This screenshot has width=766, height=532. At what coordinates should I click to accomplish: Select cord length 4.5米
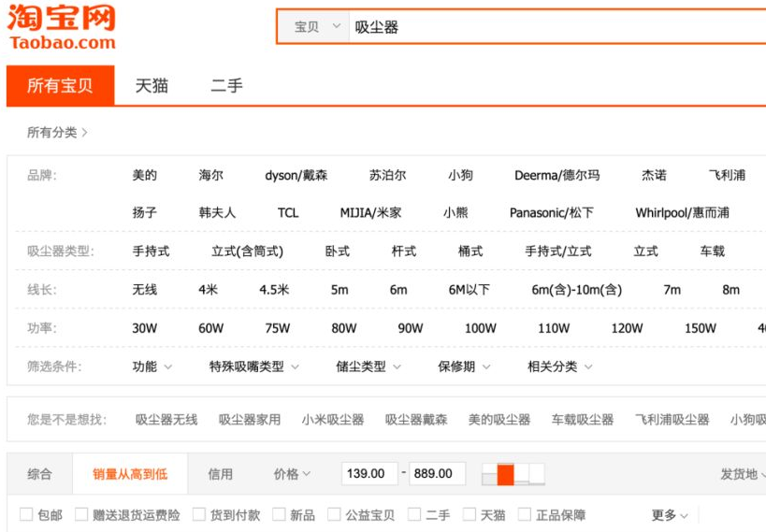click(x=275, y=290)
